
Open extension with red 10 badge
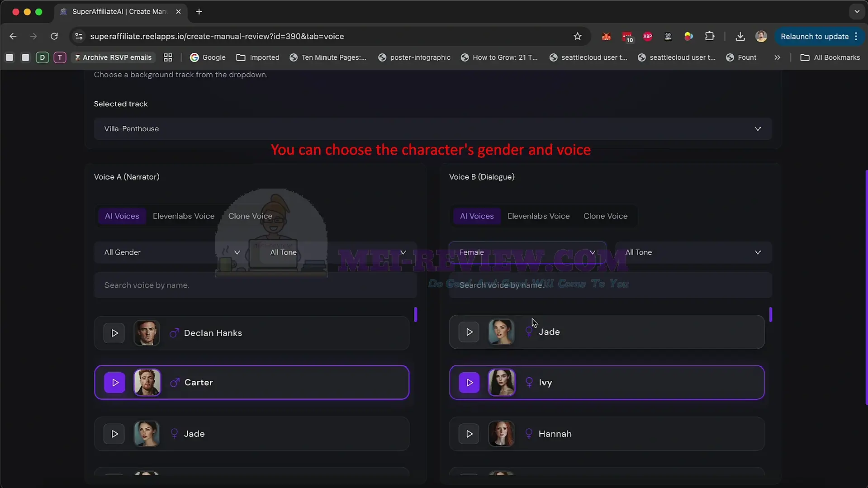click(627, 37)
